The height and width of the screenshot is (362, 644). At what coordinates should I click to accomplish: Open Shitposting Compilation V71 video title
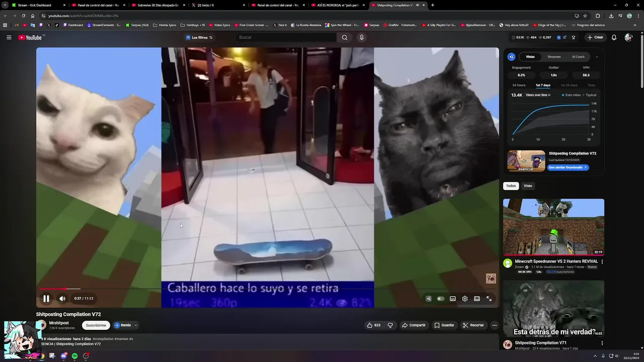540,343
